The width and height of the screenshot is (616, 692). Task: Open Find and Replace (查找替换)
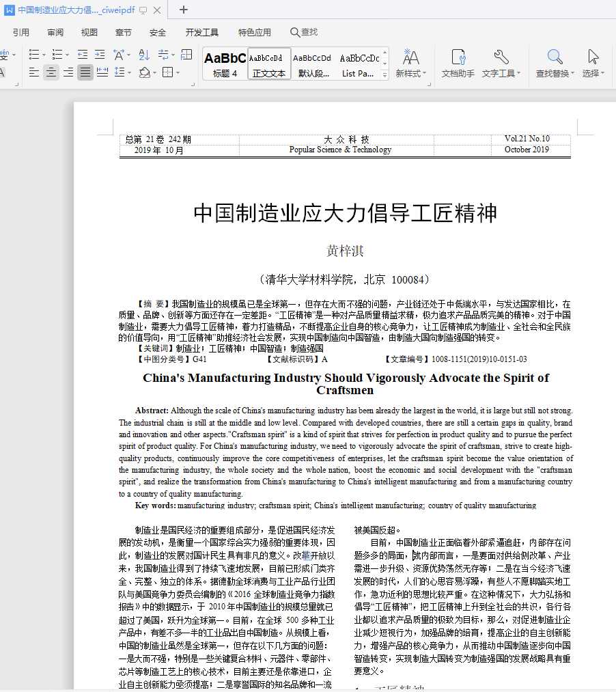pos(555,64)
